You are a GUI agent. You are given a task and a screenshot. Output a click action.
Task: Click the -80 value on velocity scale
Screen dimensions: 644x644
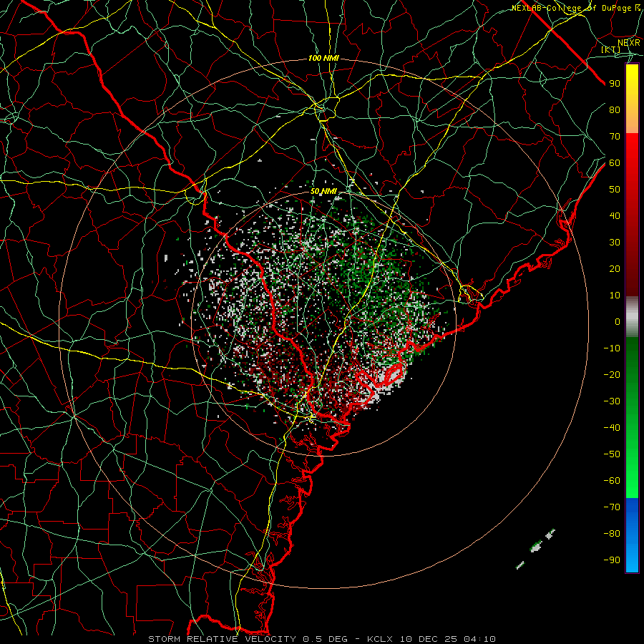(612, 534)
